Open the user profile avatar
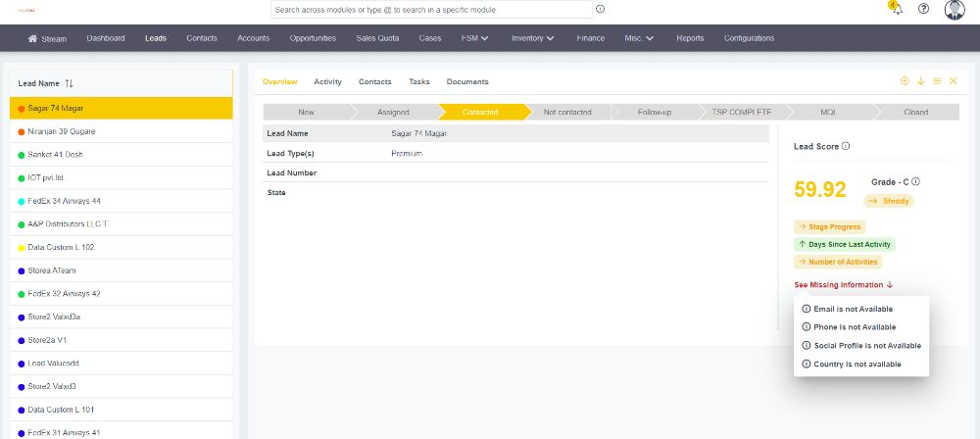980x439 pixels. click(x=954, y=10)
